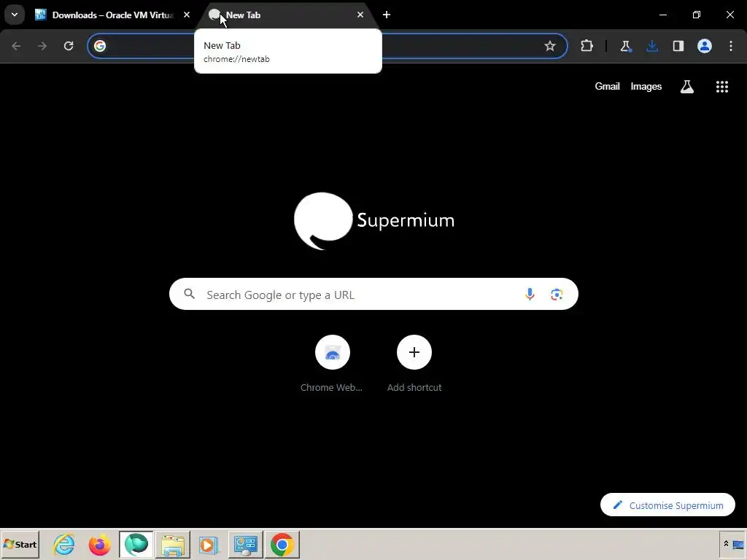Close the New Tab tab

coord(360,15)
